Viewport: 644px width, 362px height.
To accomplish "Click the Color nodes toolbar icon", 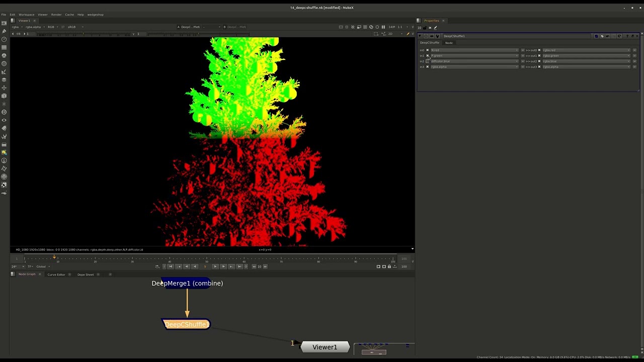I will [4, 55].
